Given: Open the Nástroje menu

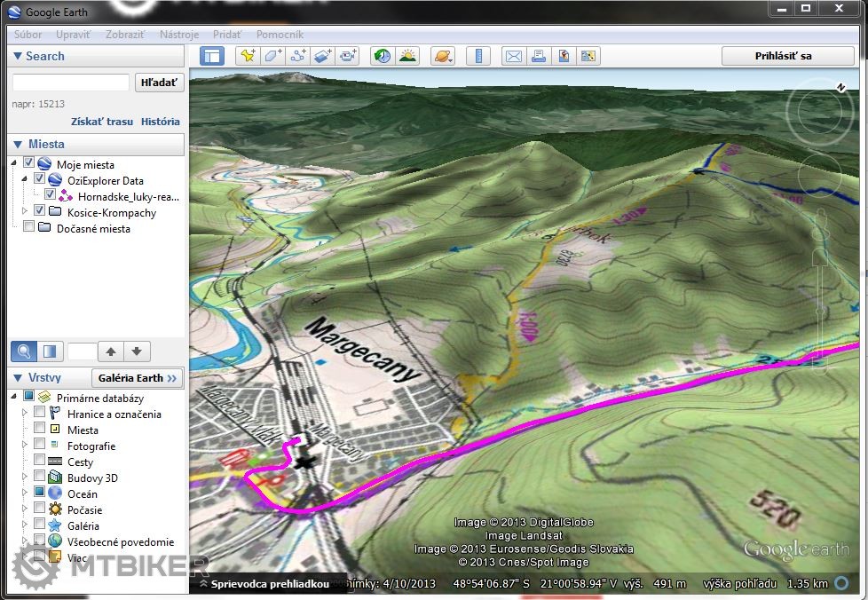Looking at the screenshot, I should point(179,35).
